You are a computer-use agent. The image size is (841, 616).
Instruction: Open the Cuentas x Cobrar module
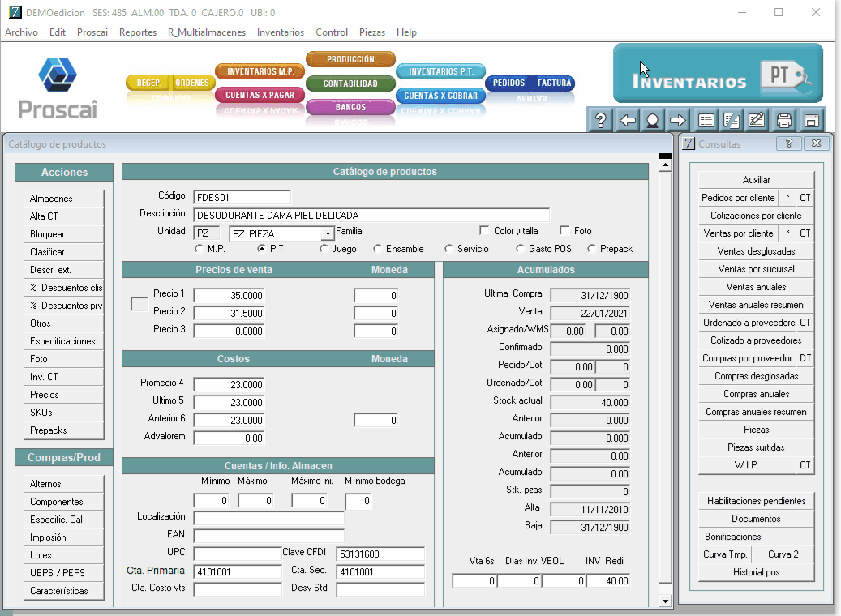(441, 96)
